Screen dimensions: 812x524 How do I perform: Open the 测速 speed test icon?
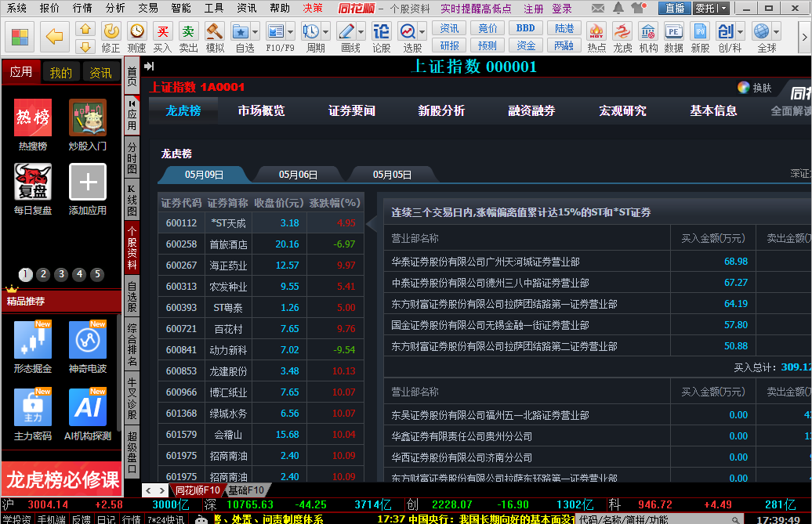[136, 38]
